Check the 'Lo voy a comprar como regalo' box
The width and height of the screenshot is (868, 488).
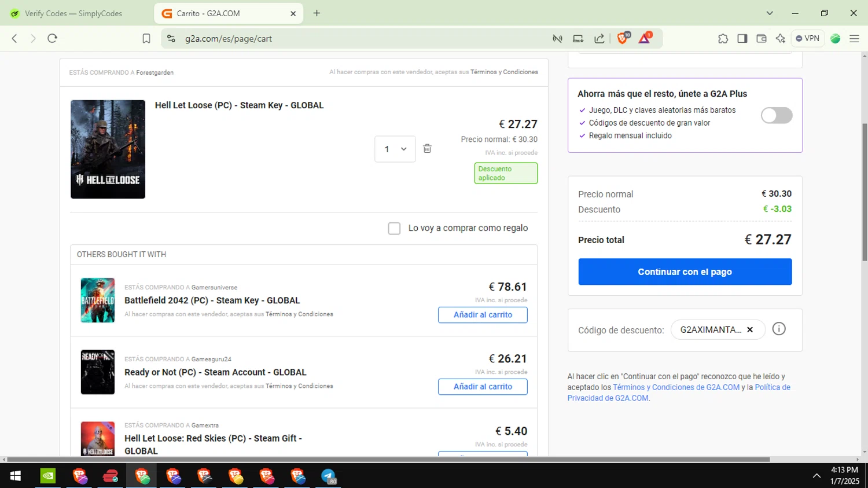point(394,228)
